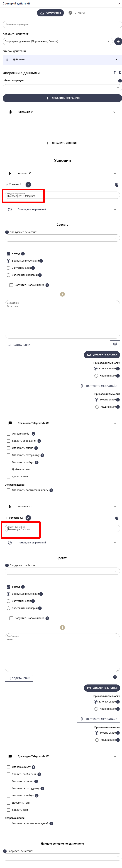Image resolution: width=122 pixels, height=868 pixels.
Task: Click the Название сценария input field
Action: click(62, 24)
